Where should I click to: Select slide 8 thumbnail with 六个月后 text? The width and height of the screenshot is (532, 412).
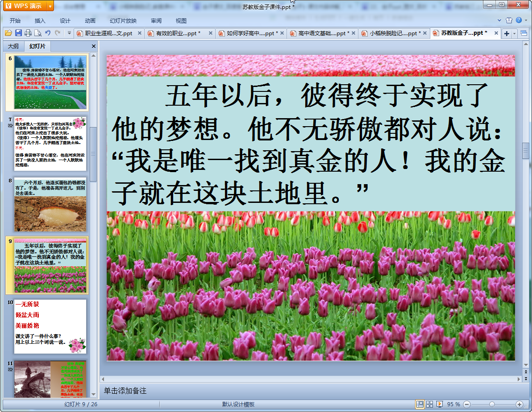click(x=50, y=205)
